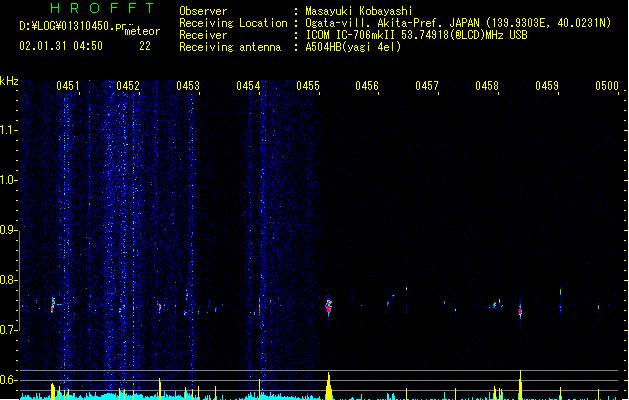This screenshot has height=400, width=629.
Task: Click the 0454 time axis marker
Action: [x=248, y=86]
